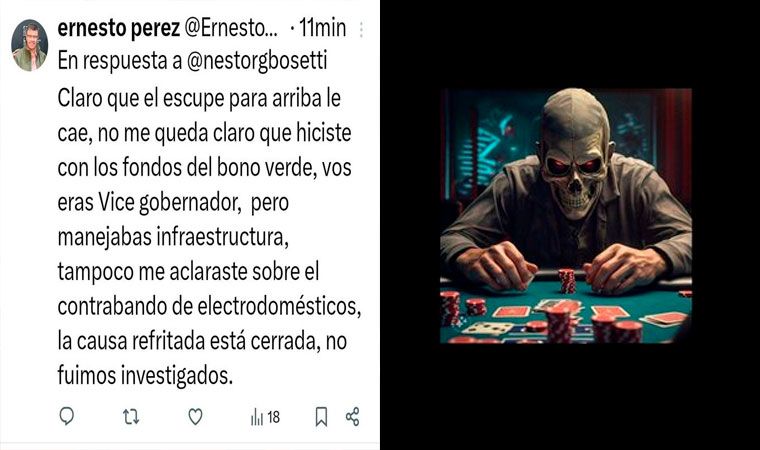The height and width of the screenshot is (450, 760).
Task: Open the reply speech bubble icon
Action: pos(66,416)
